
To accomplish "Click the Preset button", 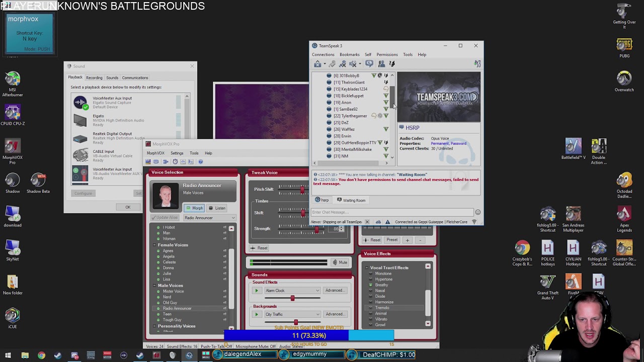I will (x=392, y=240).
